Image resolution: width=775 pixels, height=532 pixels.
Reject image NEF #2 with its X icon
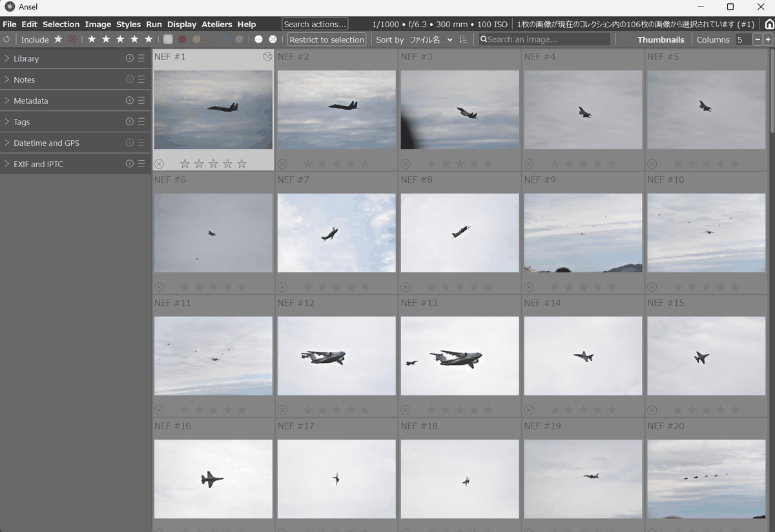[x=282, y=164]
